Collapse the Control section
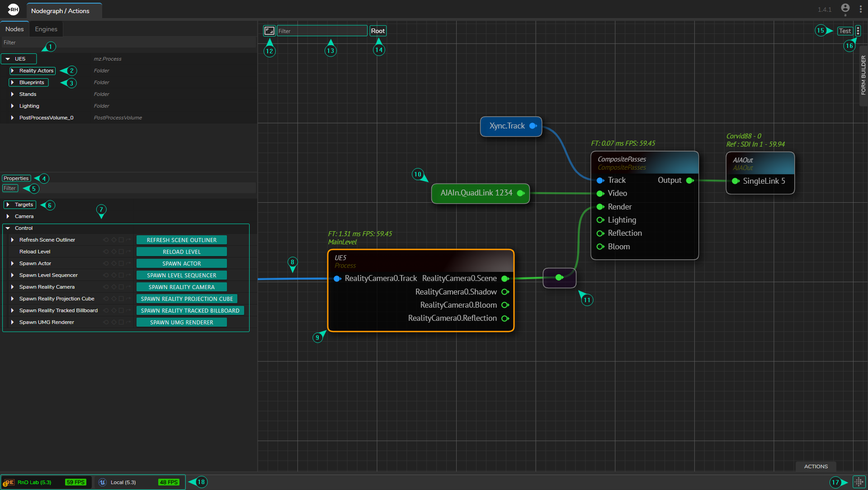868x490 pixels. point(8,228)
